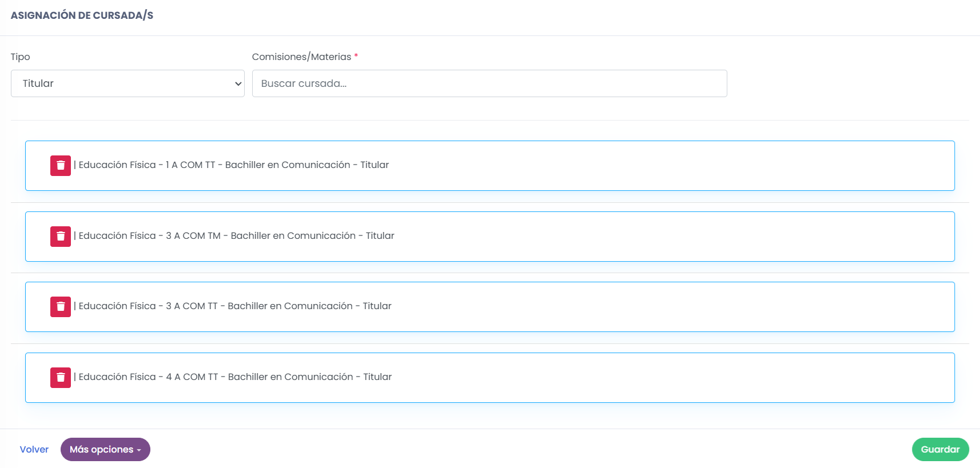Viewport: 980px width, 468px height.
Task: Focus the Buscar cursada search field
Action: (489, 83)
